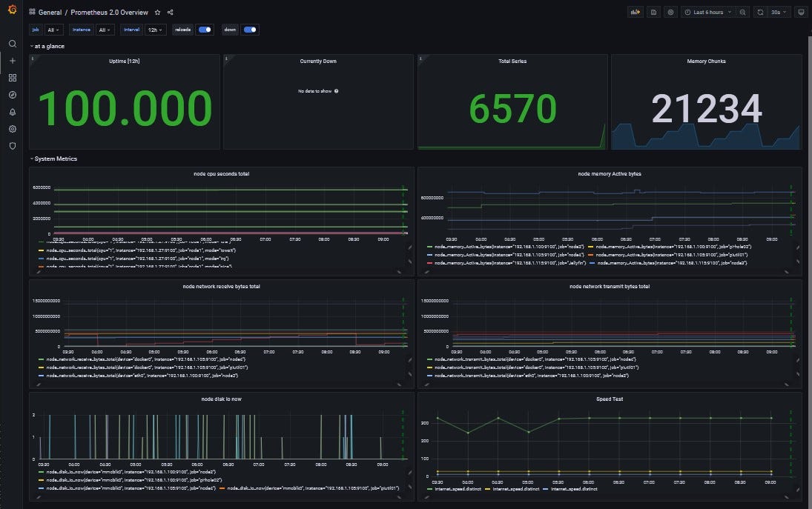
Task: Open the Dashboards grid icon in the sidebar
Action: click(x=13, y=78)
